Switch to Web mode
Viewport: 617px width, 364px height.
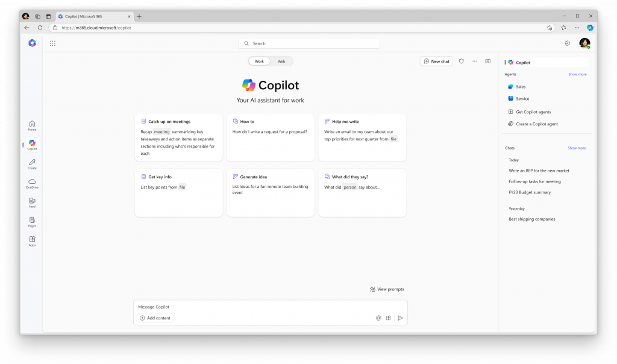(281, 61)
